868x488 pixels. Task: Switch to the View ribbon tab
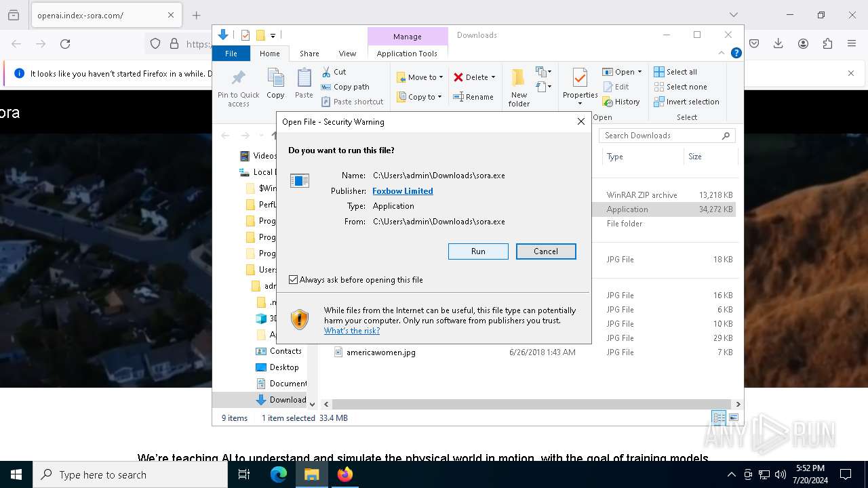pos(347,54)
